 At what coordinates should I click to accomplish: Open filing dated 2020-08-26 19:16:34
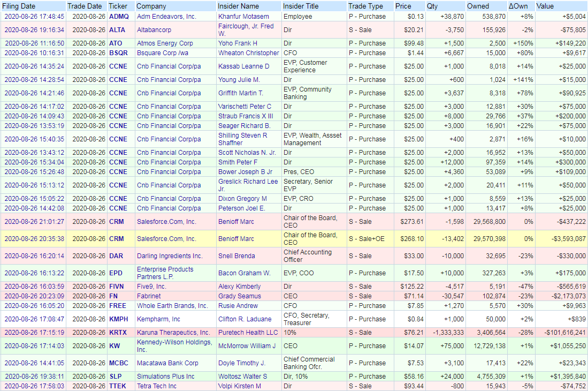pos(34,29)
